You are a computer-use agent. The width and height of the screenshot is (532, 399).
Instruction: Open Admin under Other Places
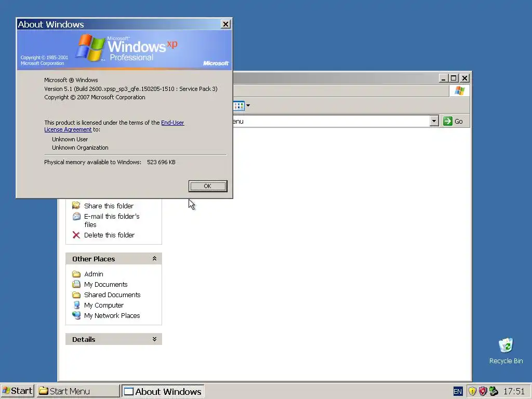pos(94,274)
